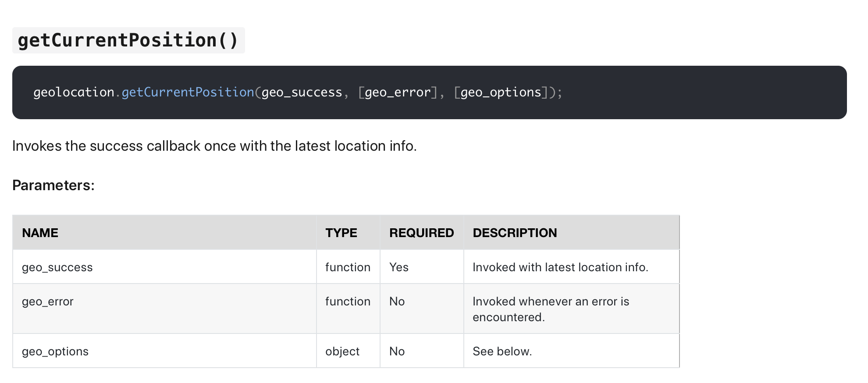Click the REQUIRED column header
The image size is (868, 383).
tap(421, 233)
